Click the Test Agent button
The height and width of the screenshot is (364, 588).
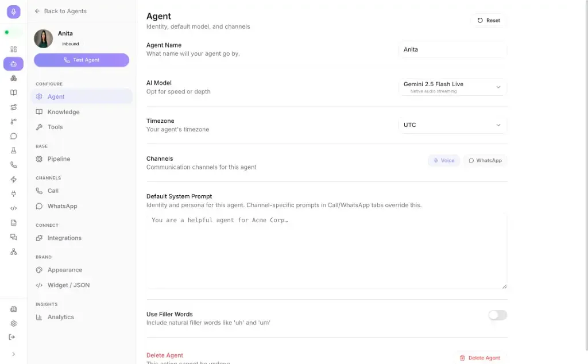pos(82,60)
